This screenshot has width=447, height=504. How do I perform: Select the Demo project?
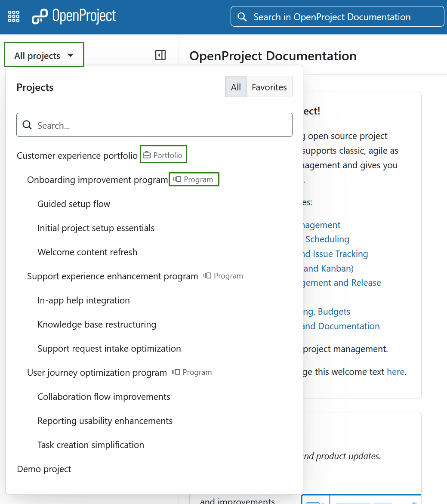point(43,469)
